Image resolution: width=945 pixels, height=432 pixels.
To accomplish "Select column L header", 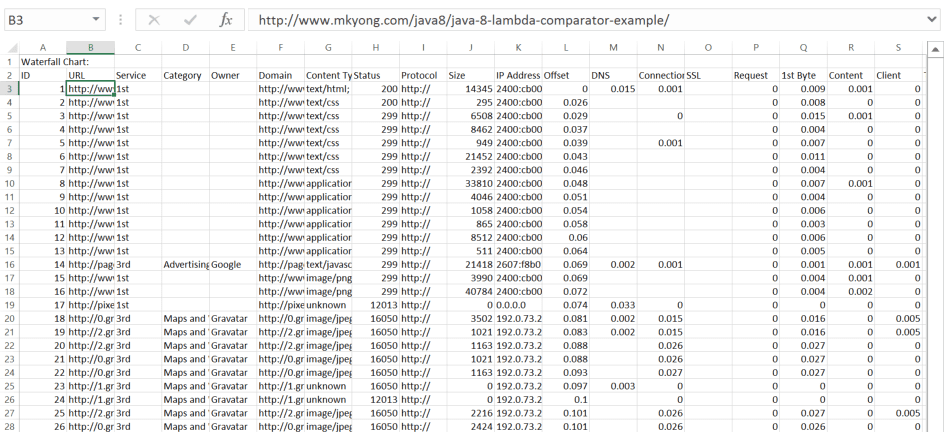I will pos(566,48).
